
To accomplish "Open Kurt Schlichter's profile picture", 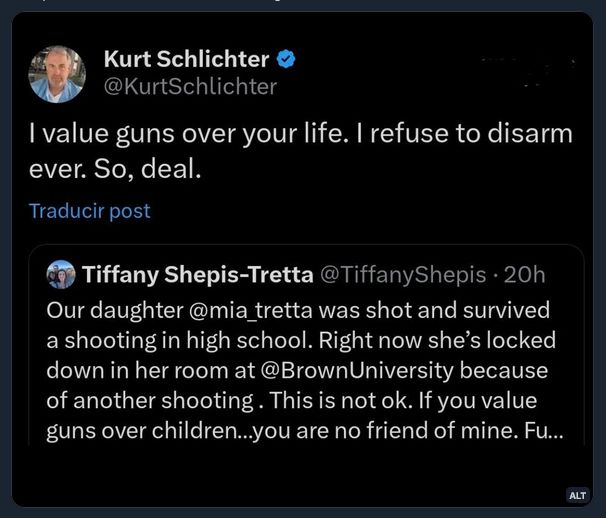I will pos(56,73).
